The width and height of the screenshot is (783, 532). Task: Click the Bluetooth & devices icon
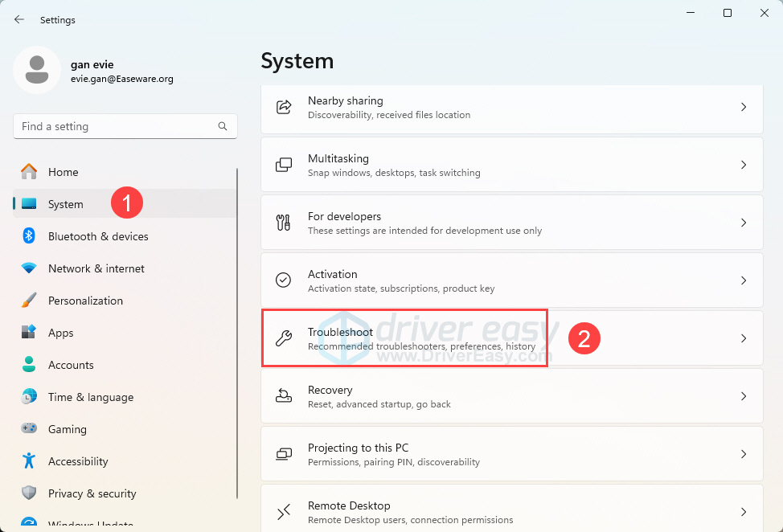tap(29, 236)
